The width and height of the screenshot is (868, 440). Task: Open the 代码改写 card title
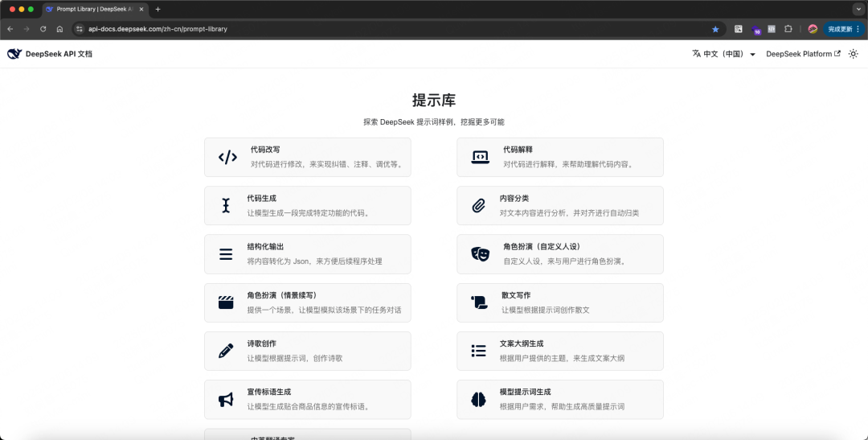[265, 150]
